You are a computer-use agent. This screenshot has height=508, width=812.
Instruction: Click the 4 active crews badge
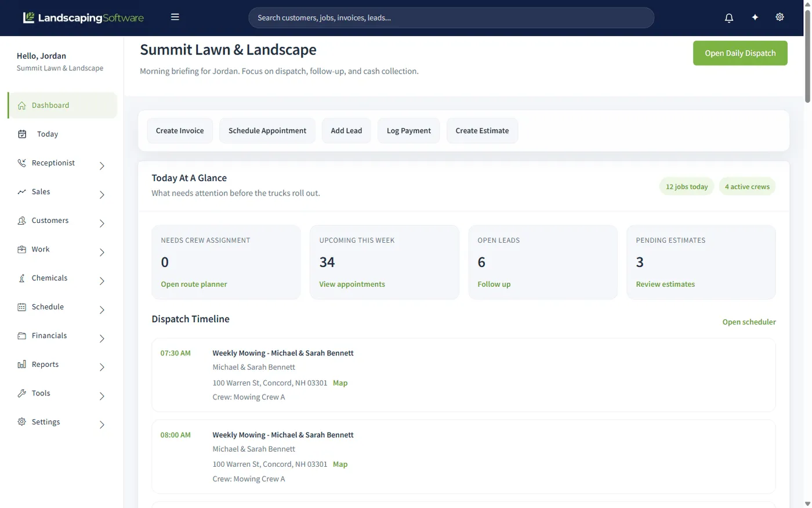click(747, 186)
